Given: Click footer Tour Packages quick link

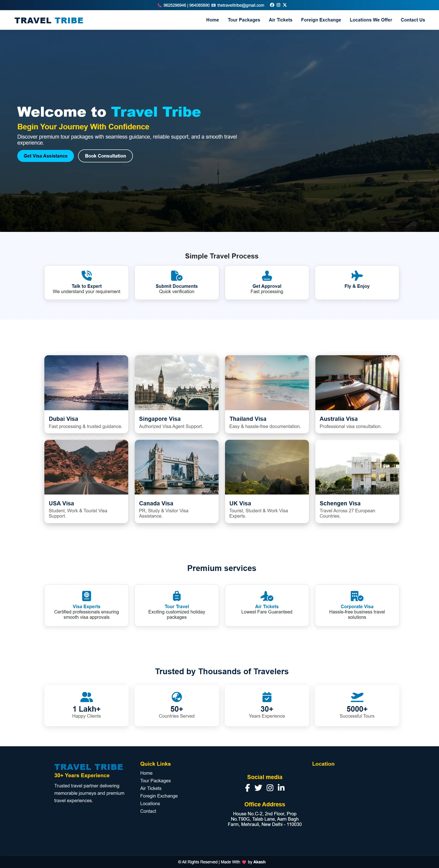Looking at the screenshot, I should click(155, 781).
